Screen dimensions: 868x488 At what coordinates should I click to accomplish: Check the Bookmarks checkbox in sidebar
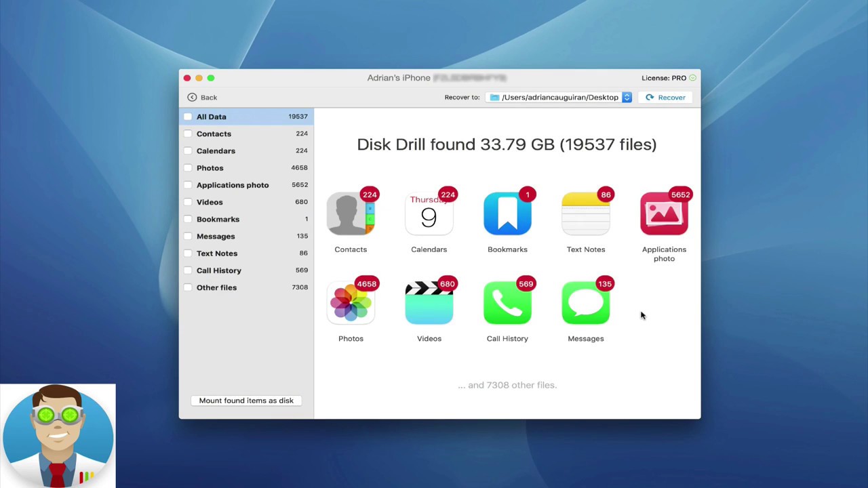point(188,219)
